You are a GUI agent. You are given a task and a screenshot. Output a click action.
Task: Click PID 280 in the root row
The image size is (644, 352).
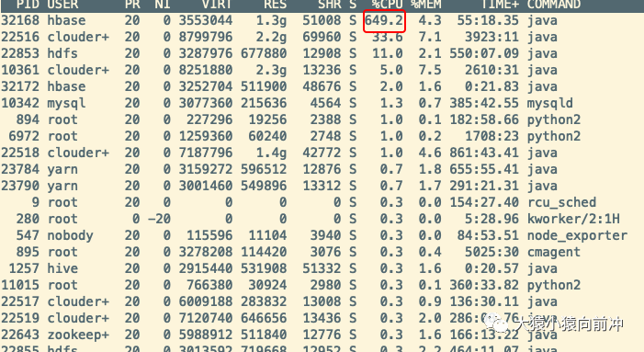pyautogui.click(x=28, y=219)
